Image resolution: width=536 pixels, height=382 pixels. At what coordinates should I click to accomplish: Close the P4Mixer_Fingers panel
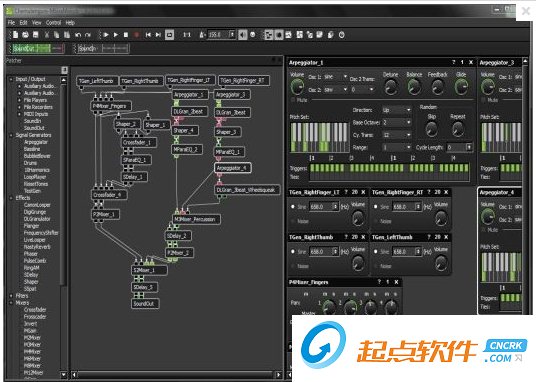click(x=397, y=282)
